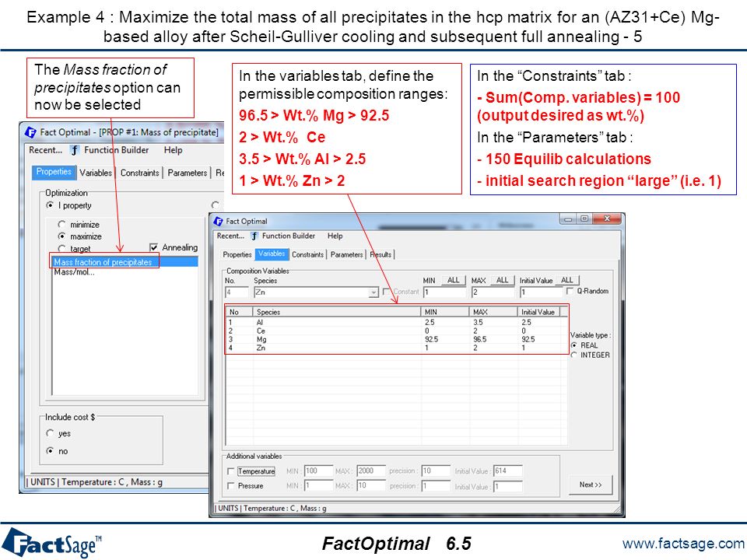Select the Al row in species table

[x=397, y=322]
